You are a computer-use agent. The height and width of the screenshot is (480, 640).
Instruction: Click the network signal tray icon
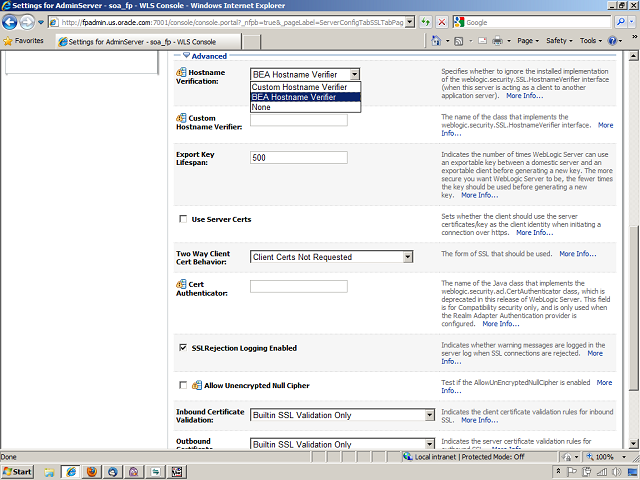tap(602, 472)
